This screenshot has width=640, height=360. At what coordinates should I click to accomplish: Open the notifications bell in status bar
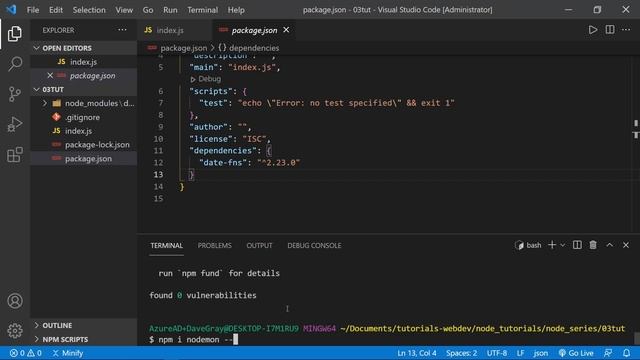point(626,353)
